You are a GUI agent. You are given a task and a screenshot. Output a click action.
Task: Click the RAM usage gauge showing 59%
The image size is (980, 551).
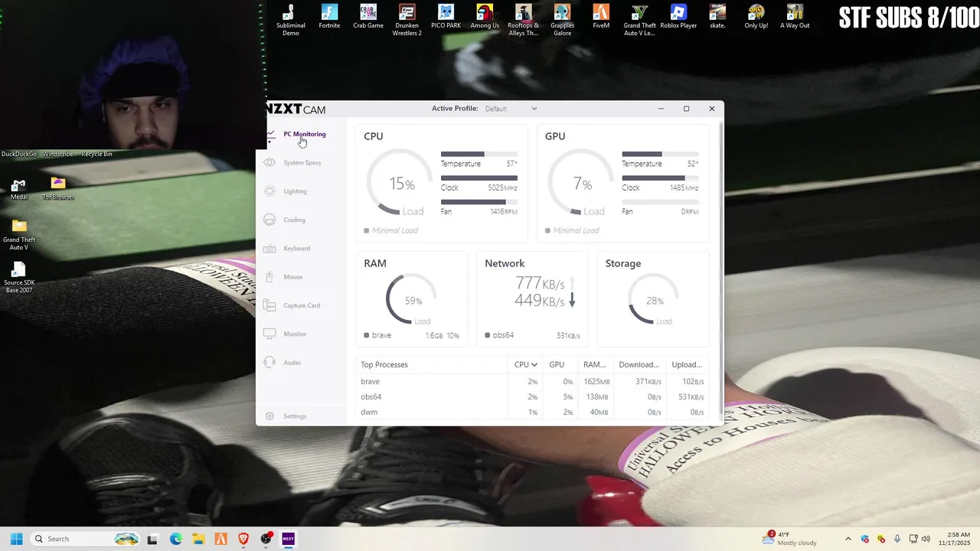coord(412,300)
